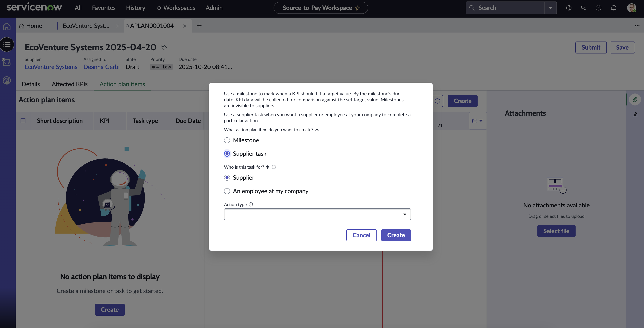Check the select-all rows checkbox

point(23,121)
